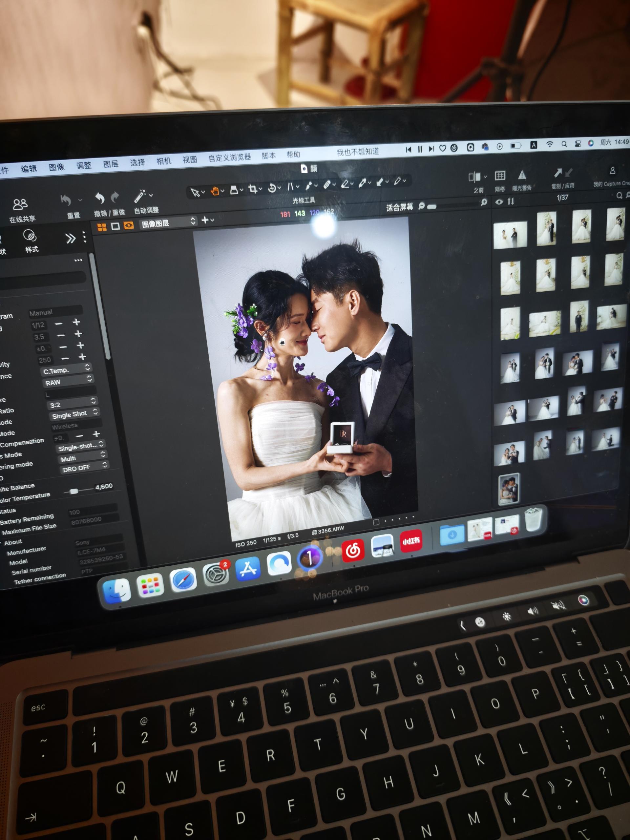630x840 pixels.
Task: Click the Undo arrow icon
Action: (x=100, y=198)
